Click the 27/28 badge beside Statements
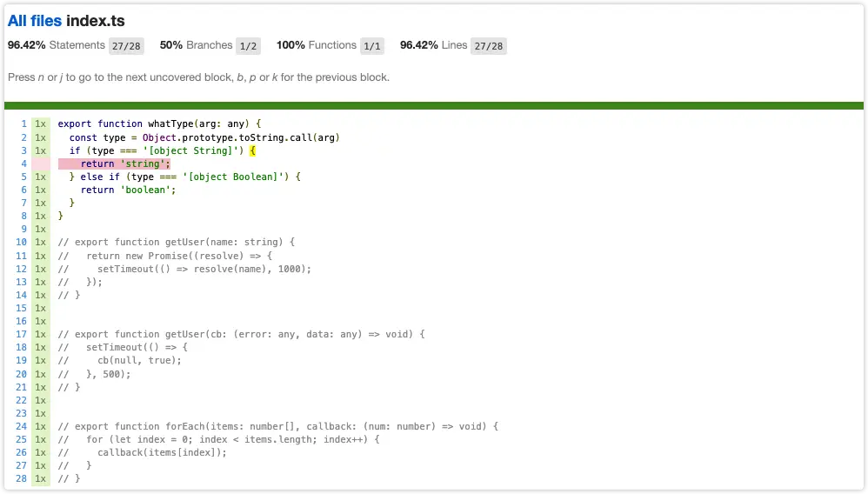 (x=127, y=46)
